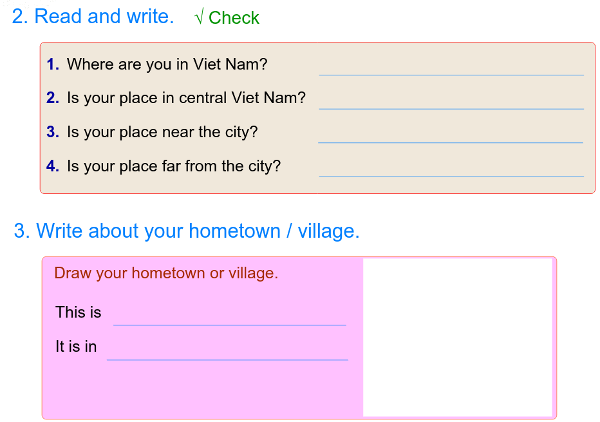Click answer line for 'far from the city' question
600x422 pixels.
pos(451,167)
